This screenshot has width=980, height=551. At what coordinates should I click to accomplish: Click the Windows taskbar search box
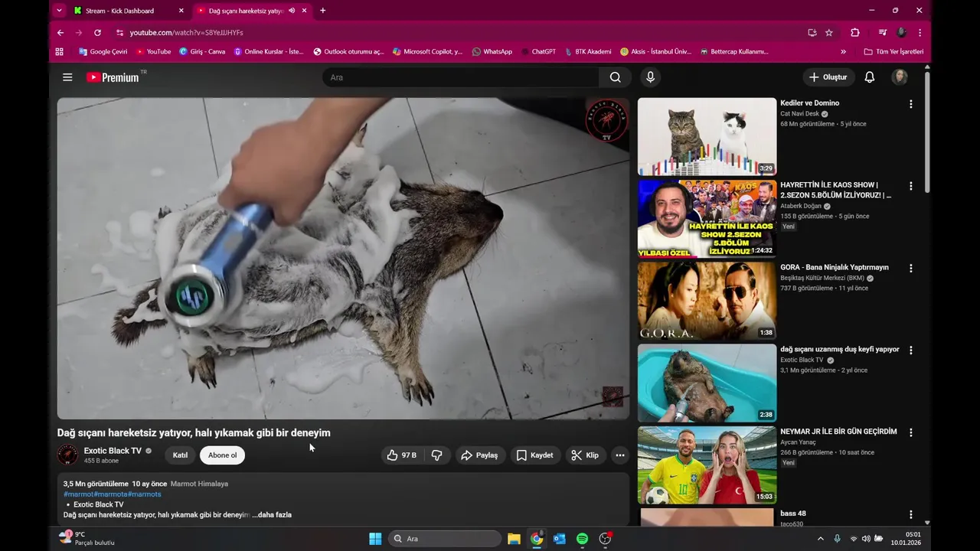445,539
